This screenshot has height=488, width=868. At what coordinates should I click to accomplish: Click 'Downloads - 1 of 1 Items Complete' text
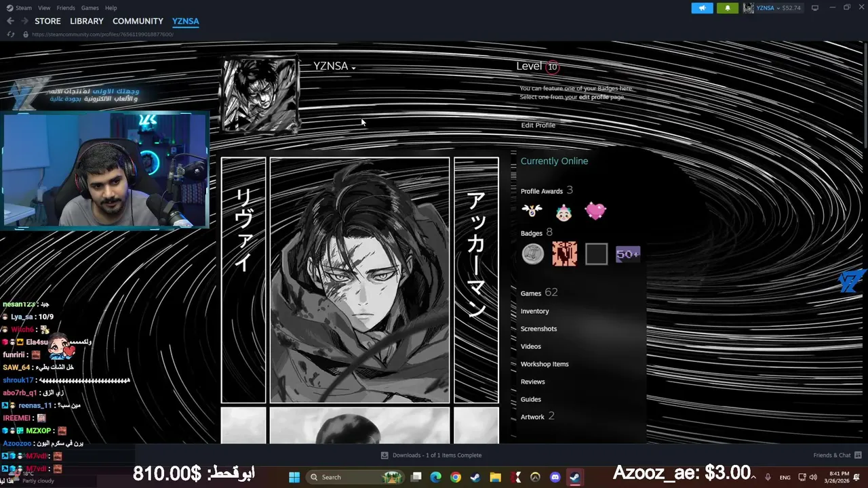click(437, 455)
